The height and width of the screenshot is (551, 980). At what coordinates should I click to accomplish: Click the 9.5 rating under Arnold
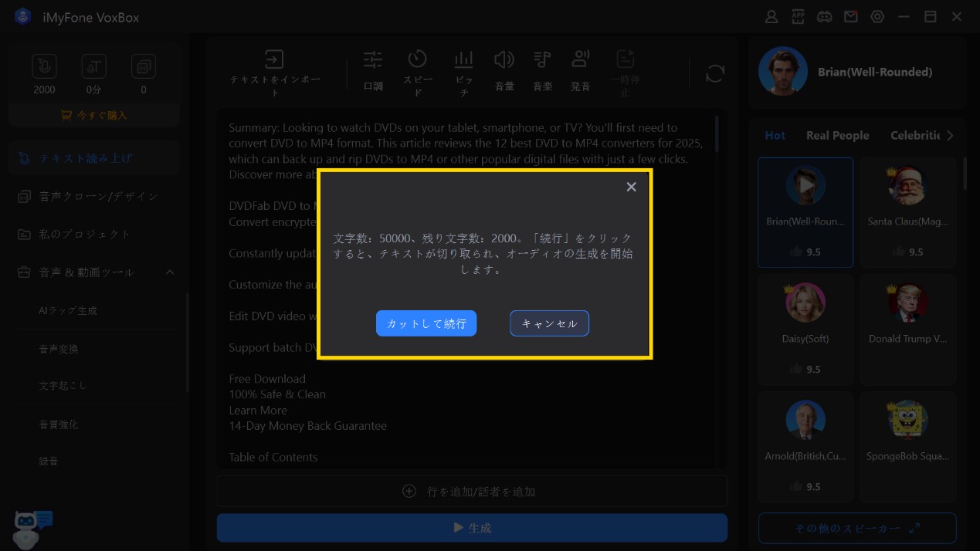805,487
